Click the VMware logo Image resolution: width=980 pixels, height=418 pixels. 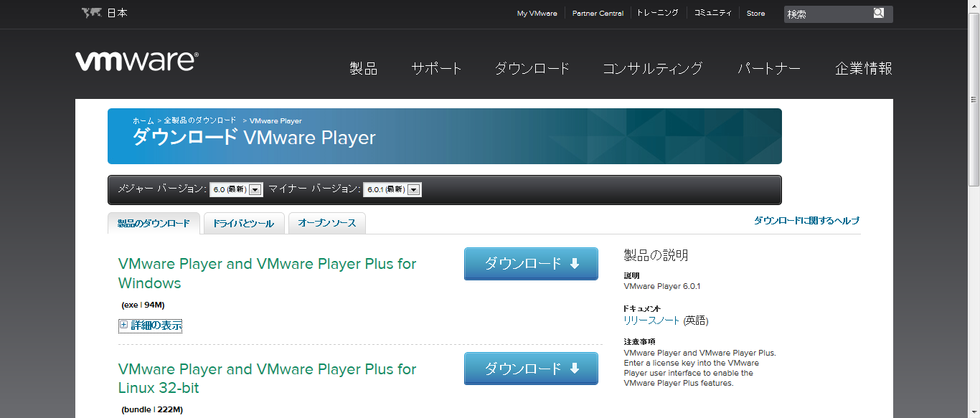[137, 62]
